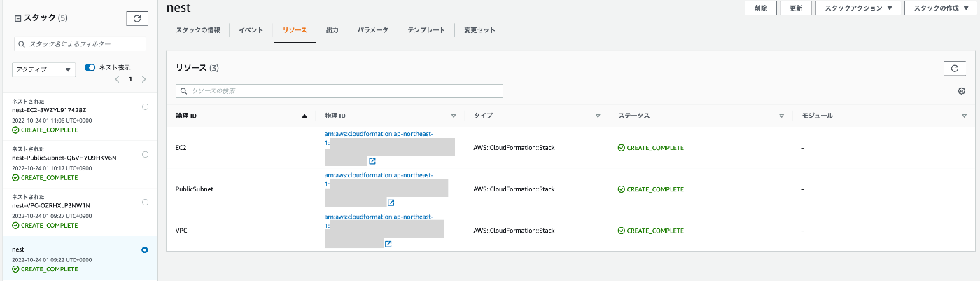Expand the スタックの作成 dropdown
Image resolution: width=980 pixels, height=281 pixels.
point(941,8)
